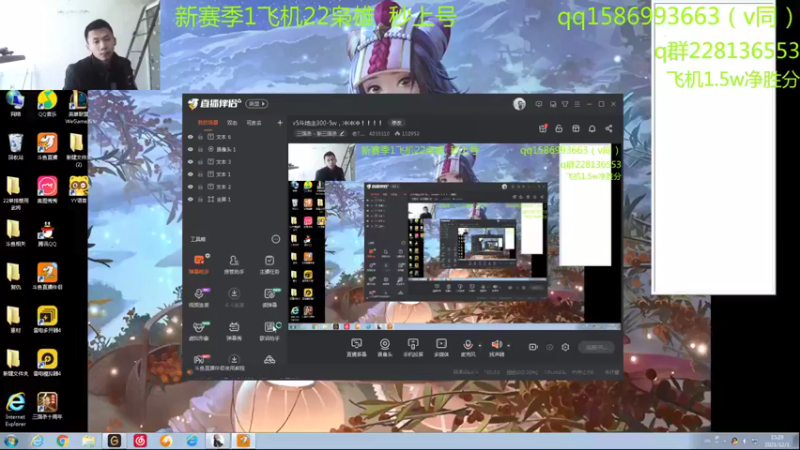Screen dimensions: 800x450
Task: Switch to the first scene tab
Action: (x=208, y=123)
